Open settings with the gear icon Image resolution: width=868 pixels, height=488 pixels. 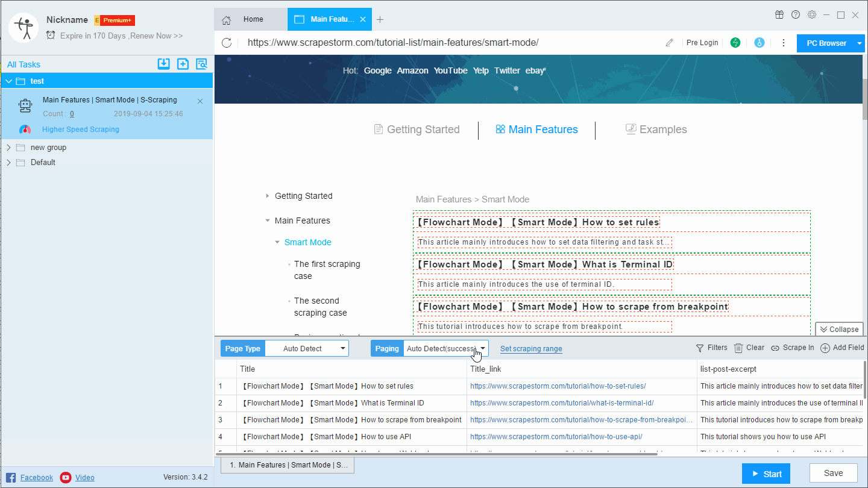pyautogui.click(x=812, y=15)
